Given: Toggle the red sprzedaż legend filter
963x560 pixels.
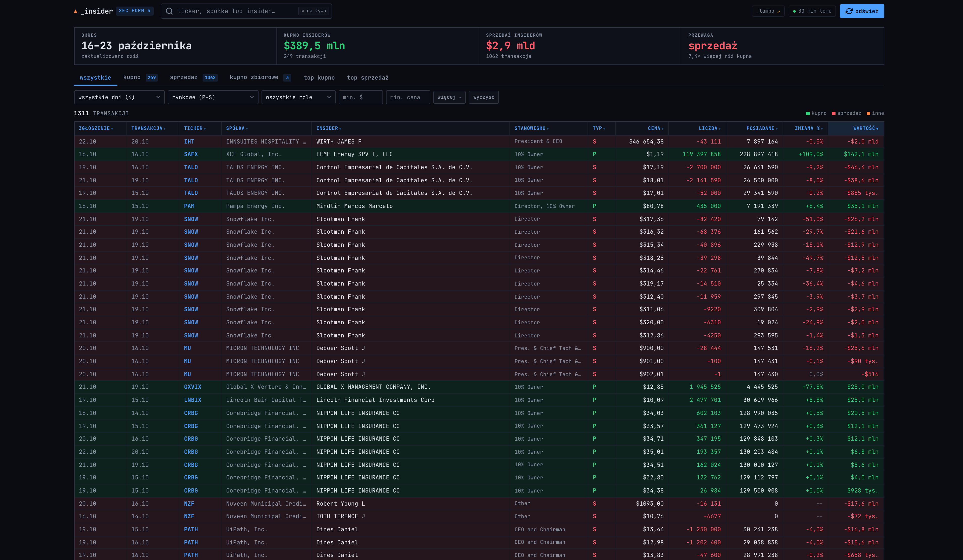Looking at the screenshot, I should tap(846, 113).
